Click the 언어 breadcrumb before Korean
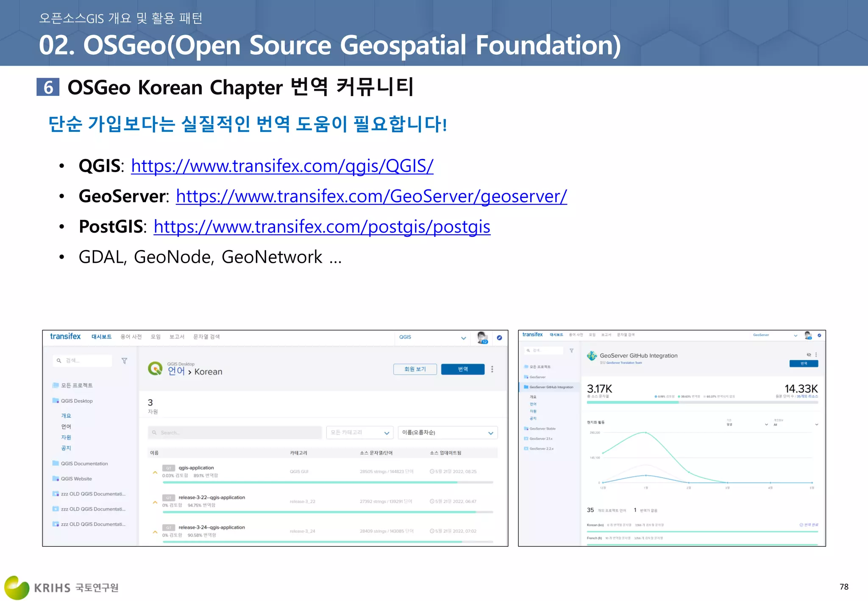868x601 pixels. coord(176,371)
